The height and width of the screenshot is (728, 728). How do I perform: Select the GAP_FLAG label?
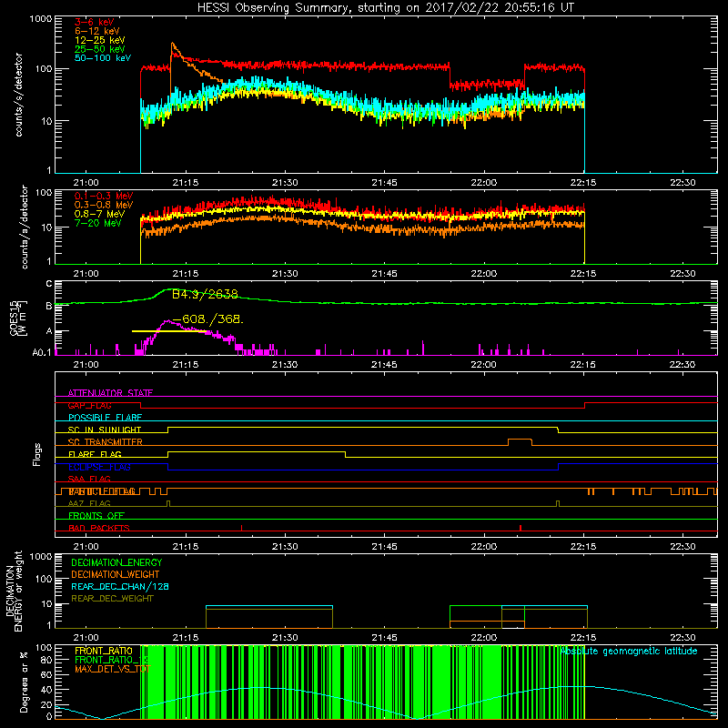89,405
